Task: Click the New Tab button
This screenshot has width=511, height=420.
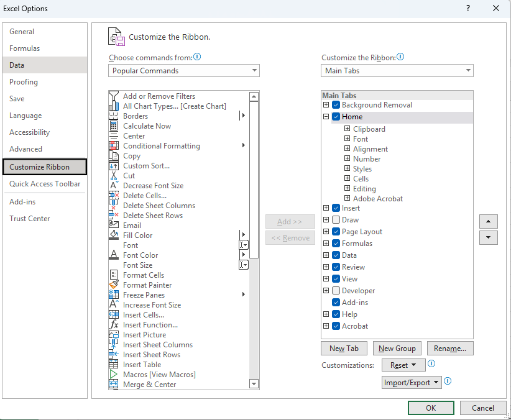Action: 344,349
